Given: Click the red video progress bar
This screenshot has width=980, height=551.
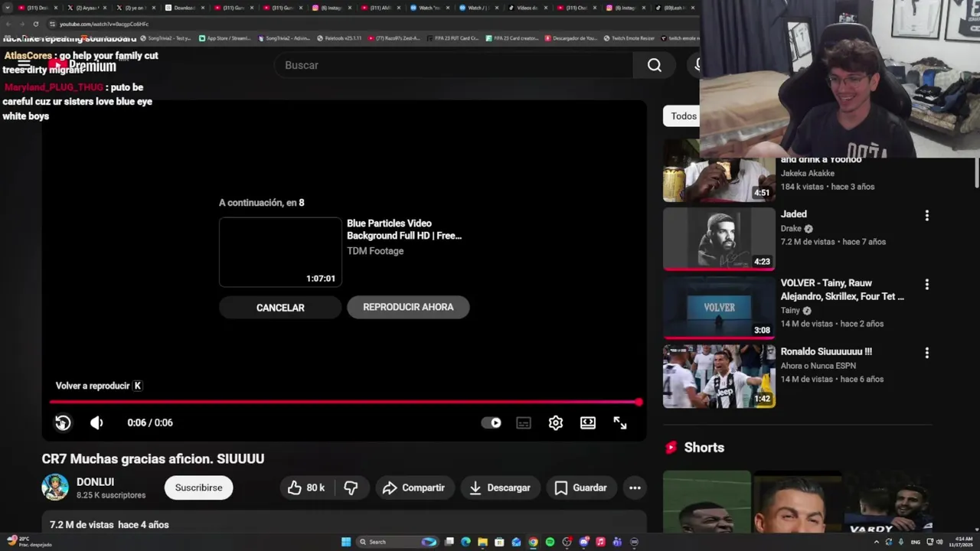Looking at the screenshot, I should (344, 402).
